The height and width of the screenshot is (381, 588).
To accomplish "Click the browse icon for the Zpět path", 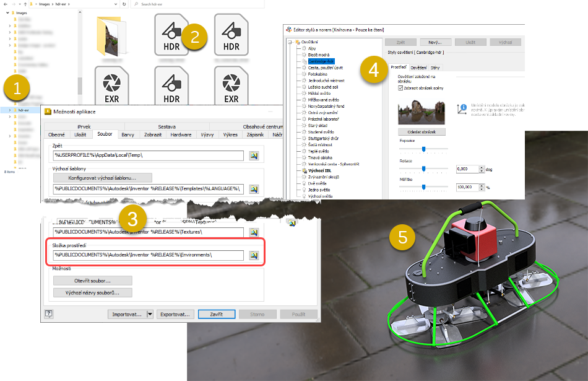I will pyautogui.click(x=254, y=155).
